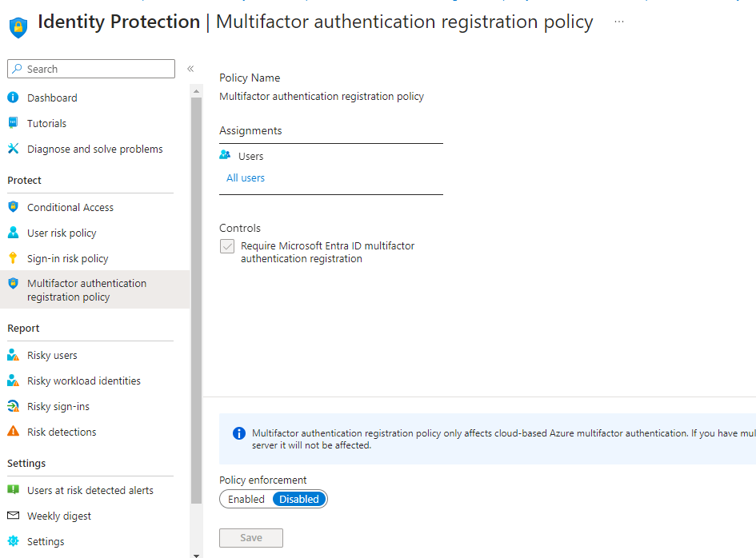The width and height of the screenshot is (756, 558).
Task: Open User risk policy
Action: point(62,233)
